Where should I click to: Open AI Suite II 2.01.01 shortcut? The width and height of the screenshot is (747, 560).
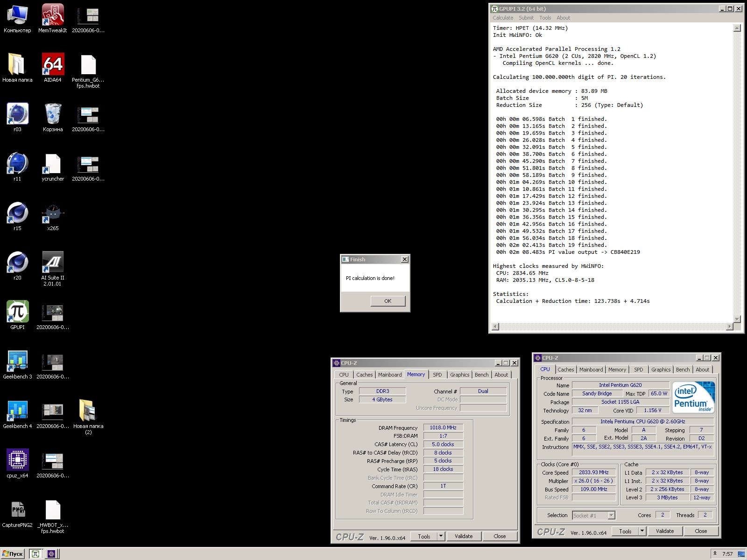click(x=53, y=269)
